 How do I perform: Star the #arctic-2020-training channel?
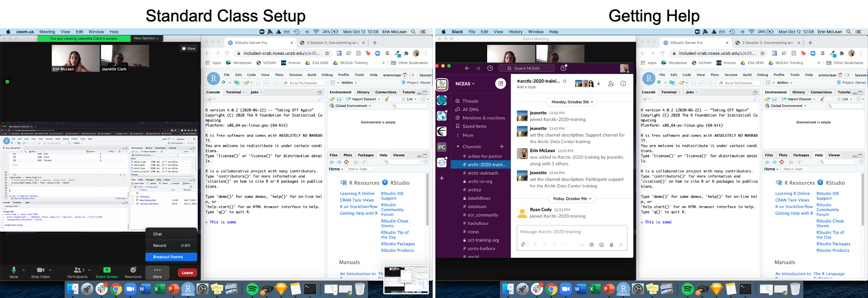[x=564, y=81]
